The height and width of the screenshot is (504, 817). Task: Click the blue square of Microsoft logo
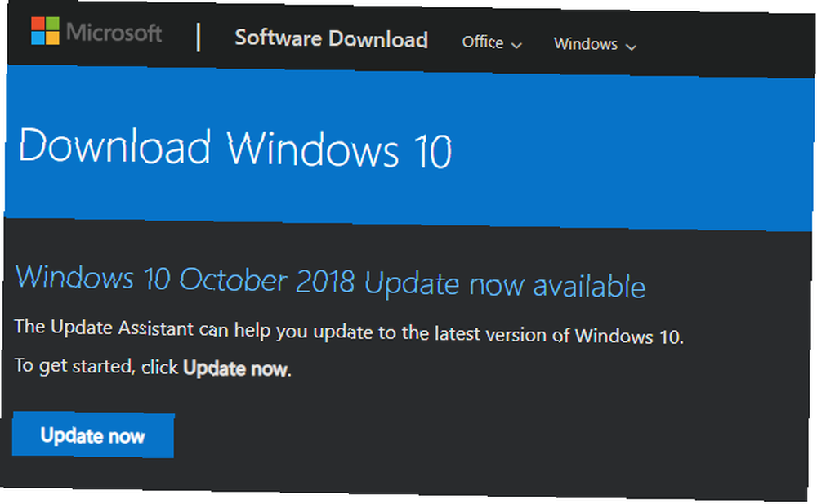coord(38,38)
